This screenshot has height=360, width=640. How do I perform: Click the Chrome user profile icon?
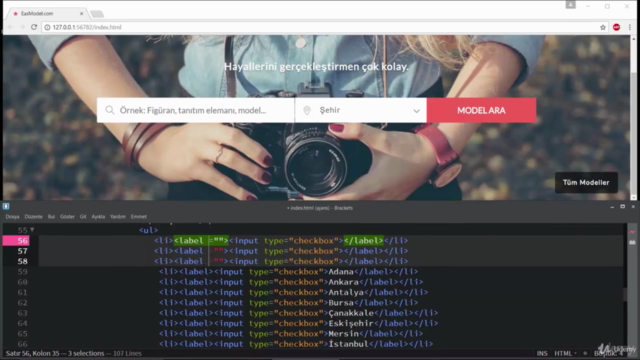[x=570, y=5]
